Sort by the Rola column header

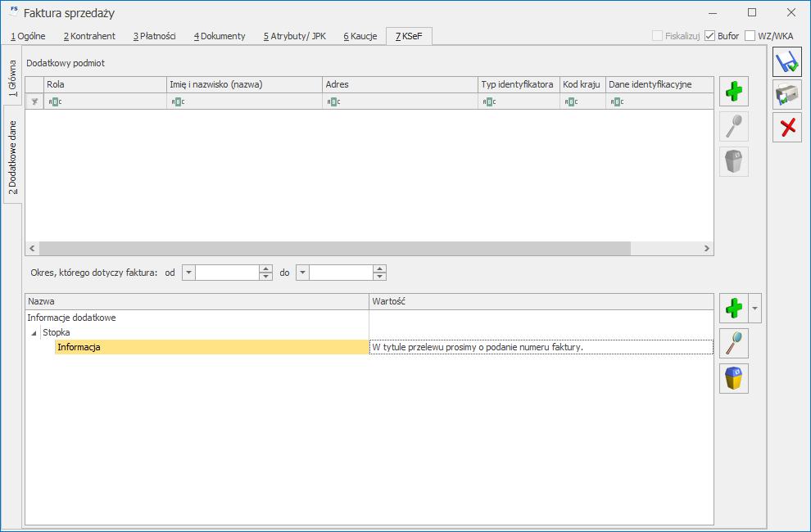tap(105, 84)
